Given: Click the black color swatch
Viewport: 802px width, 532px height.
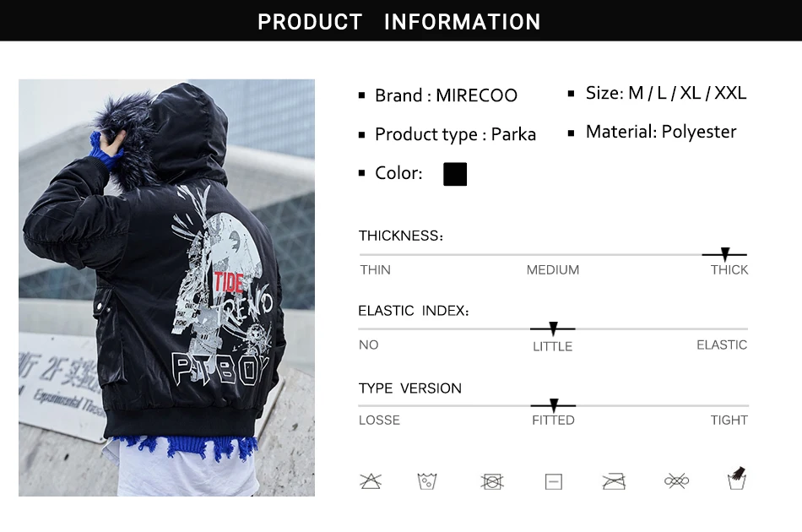Looking at the screenshot, I should click(x=455, y=174).
